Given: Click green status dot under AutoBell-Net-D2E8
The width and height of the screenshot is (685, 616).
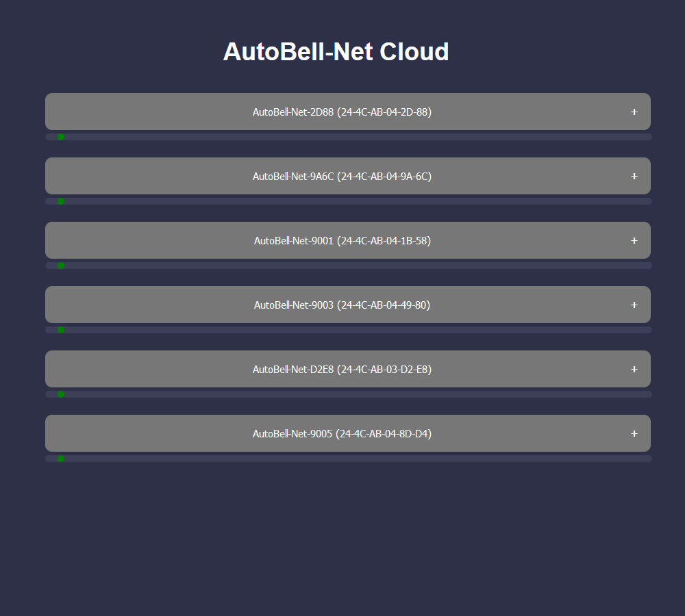Looking at the screenshot, I should click(x=61, y=394).
